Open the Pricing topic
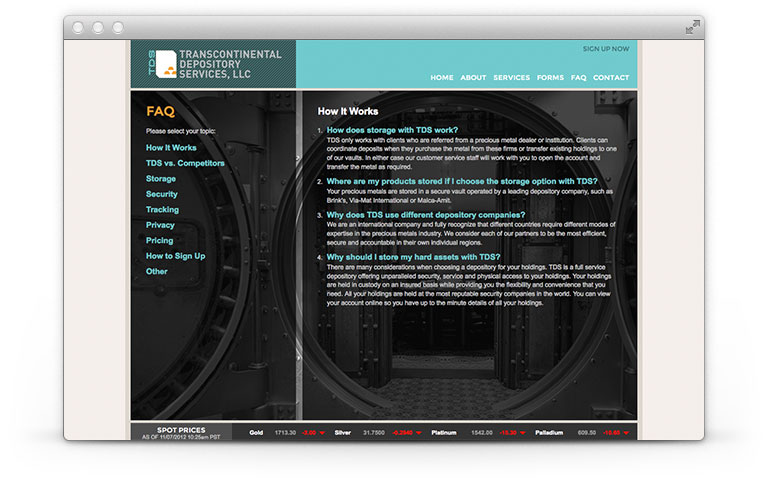The width and height of the screenshot is (768, 480). click(x=159, y=240)
